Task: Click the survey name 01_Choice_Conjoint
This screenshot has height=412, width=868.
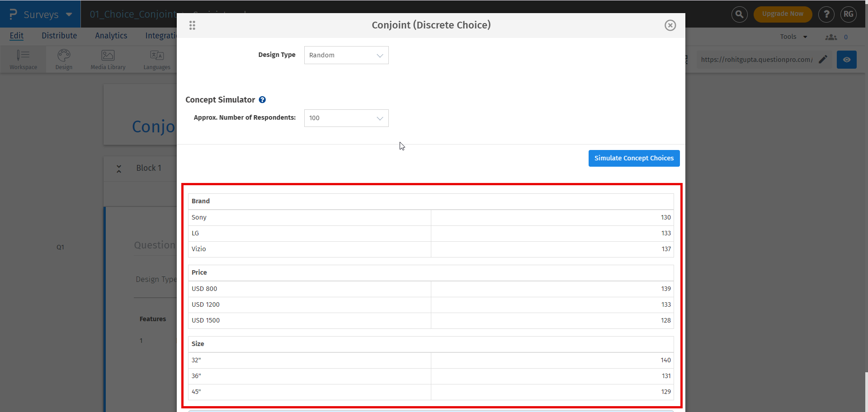Action: coord(133,14)
